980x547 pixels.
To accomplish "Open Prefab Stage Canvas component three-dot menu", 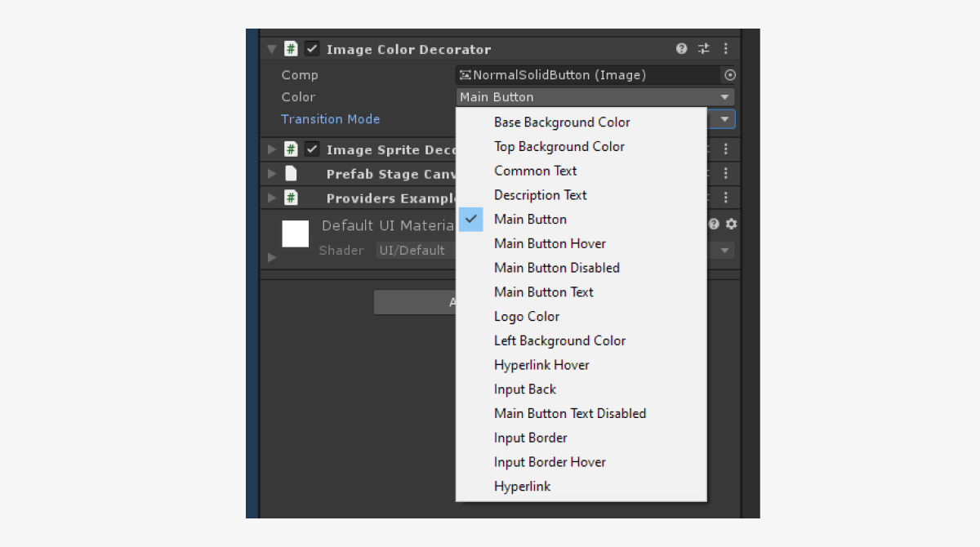I will (x=725, y=174).
